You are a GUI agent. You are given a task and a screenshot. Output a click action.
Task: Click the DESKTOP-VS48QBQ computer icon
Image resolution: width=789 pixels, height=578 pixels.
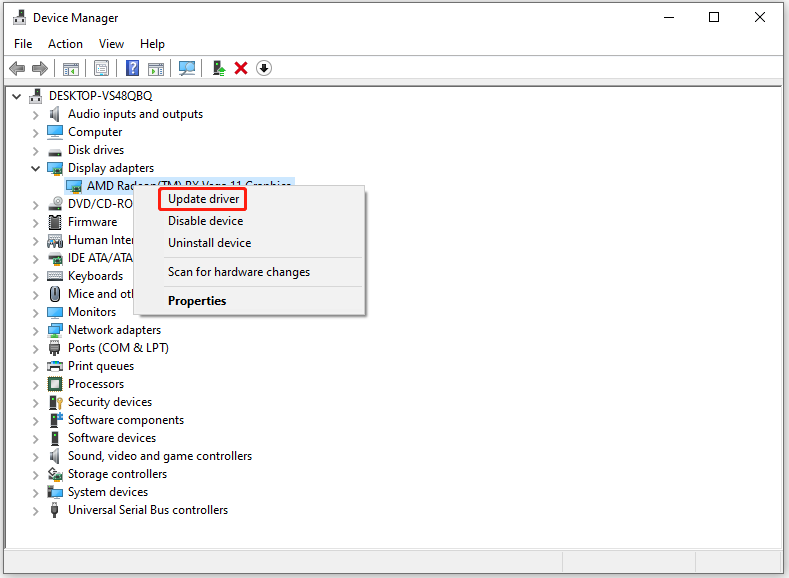tap(36, 96)
